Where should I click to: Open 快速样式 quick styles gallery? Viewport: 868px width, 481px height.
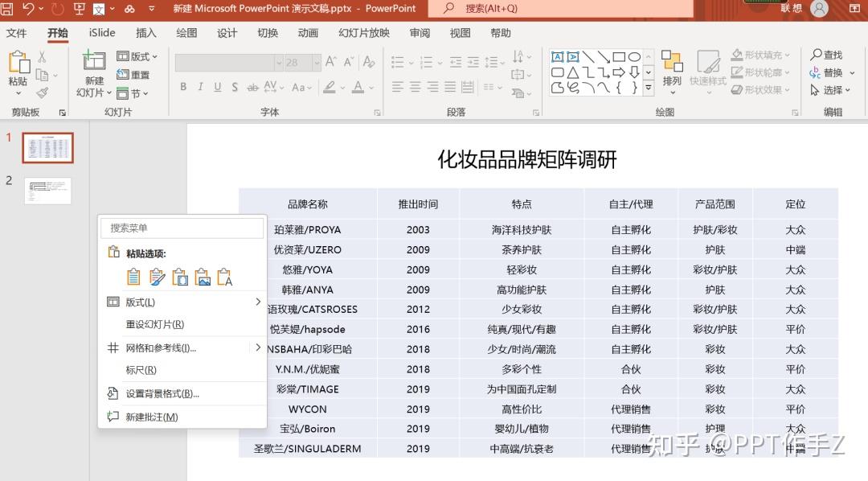pyautogui.click(x=708, y=72)
